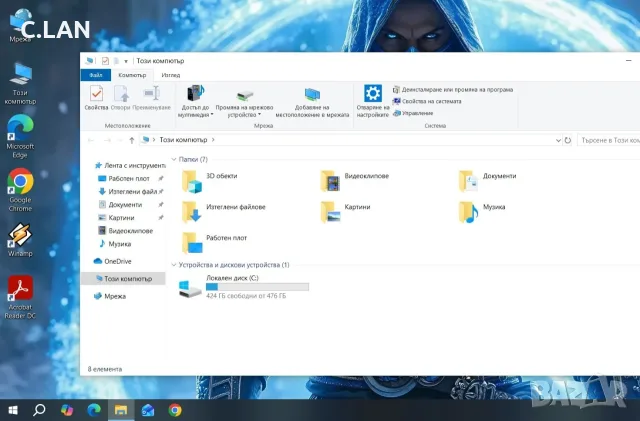The width and height of the screenshot is (640, 421).
Task: Click the Windows Start button
Action: click(x=13, y=410)
